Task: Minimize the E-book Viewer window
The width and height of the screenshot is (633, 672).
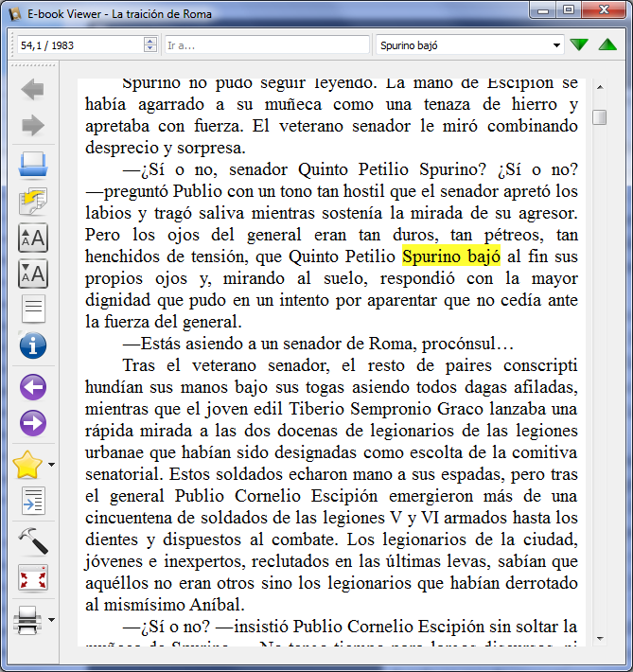Action: tap(543, 10)
